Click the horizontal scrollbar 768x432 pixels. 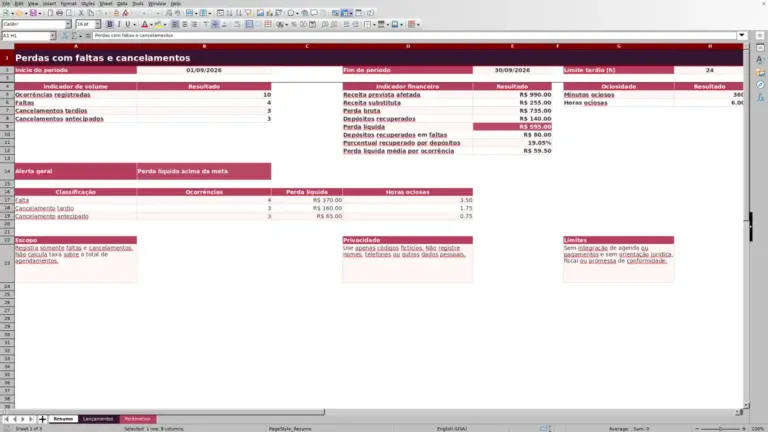pos(169,412)
